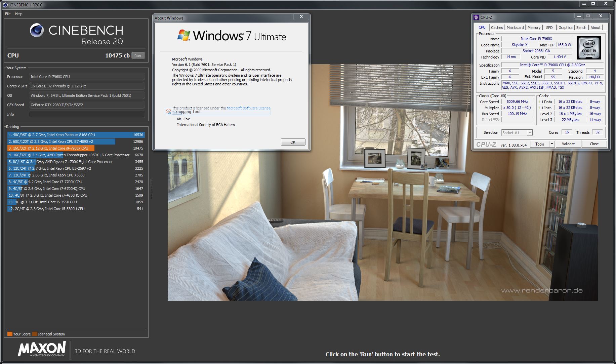Expand the Tools dropdown arrow in CPU-Z

[551, 144]
